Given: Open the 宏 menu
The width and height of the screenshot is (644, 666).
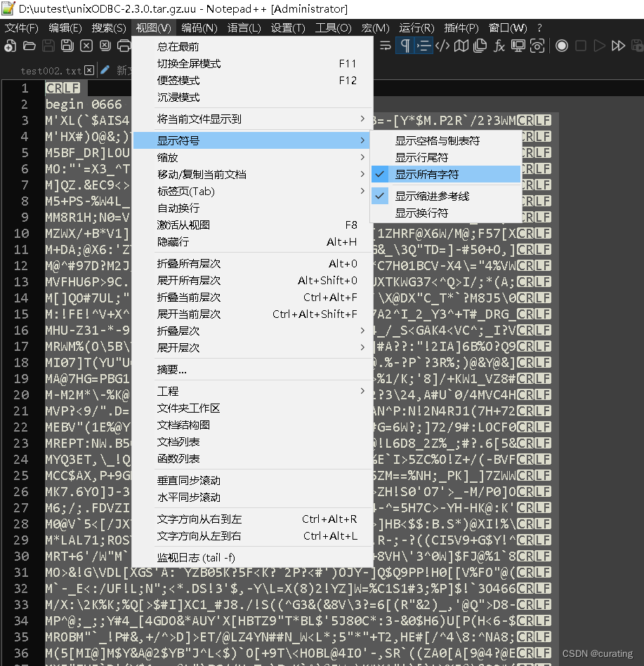Looking at the screenshot, I should (375, 28).
